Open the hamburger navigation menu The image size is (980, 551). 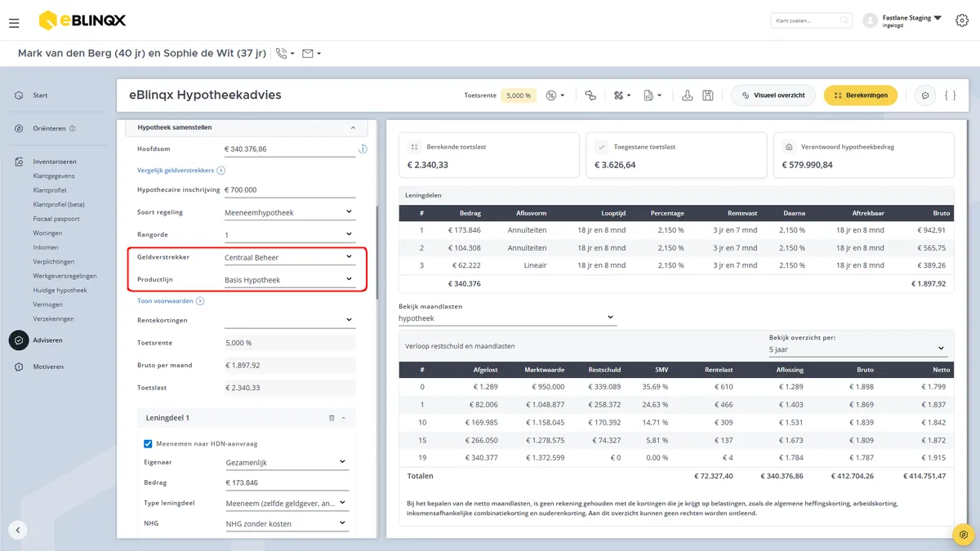point(14,23)
